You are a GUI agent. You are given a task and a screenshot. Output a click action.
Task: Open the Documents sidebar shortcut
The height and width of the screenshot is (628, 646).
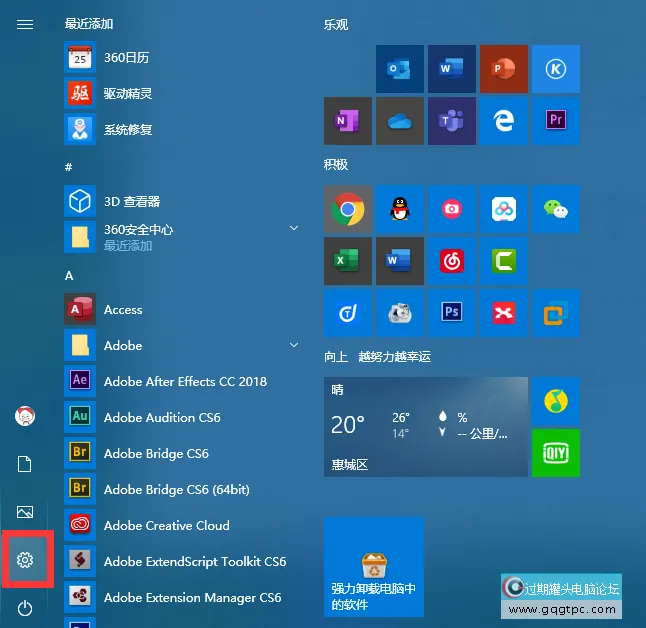click(x=25, y=464)
